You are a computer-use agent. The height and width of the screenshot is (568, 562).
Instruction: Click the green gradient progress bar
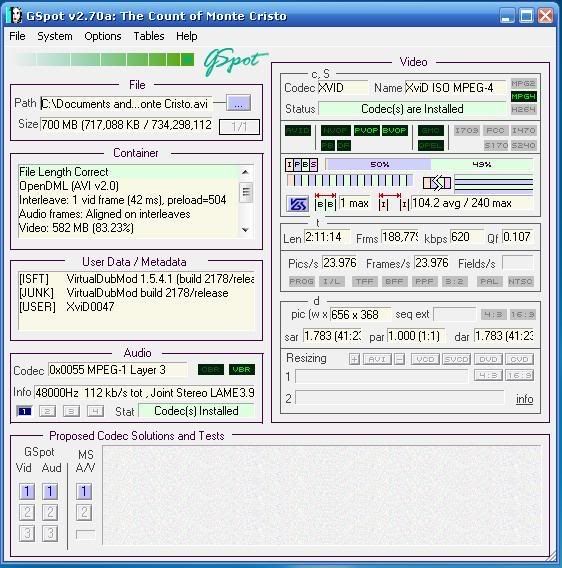105,59
